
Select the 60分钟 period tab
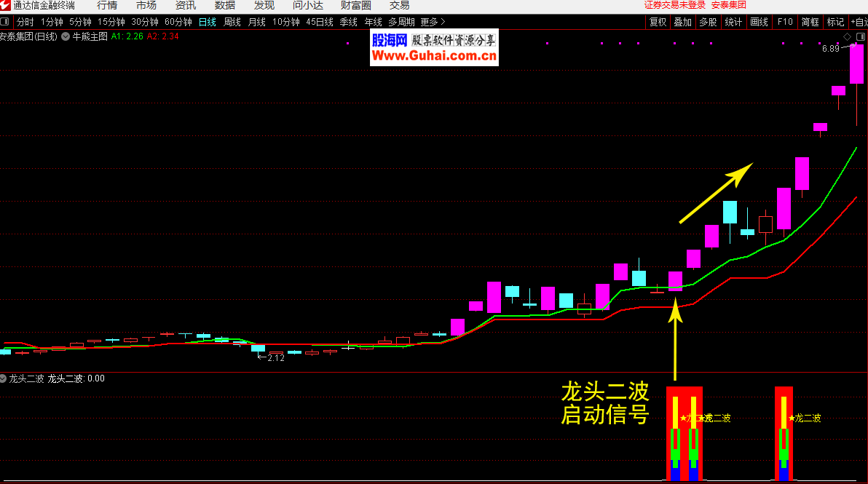point(178,22)
